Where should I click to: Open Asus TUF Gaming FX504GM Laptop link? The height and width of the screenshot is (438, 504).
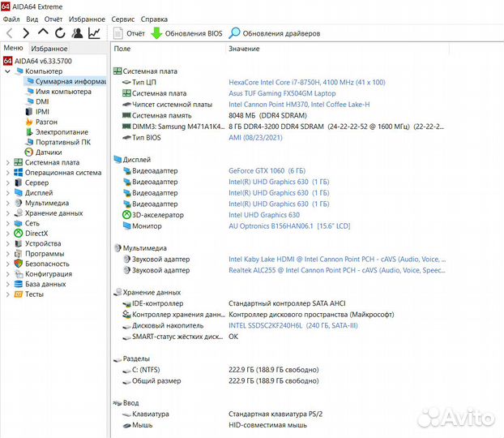pyautogui.click(x=282, y=93)
